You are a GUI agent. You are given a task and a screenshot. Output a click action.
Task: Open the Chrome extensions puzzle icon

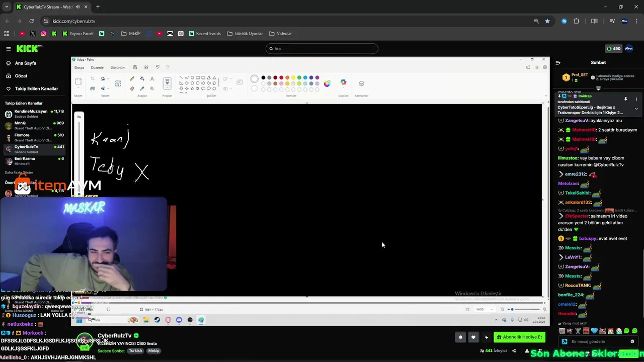(x=577, y=21)
